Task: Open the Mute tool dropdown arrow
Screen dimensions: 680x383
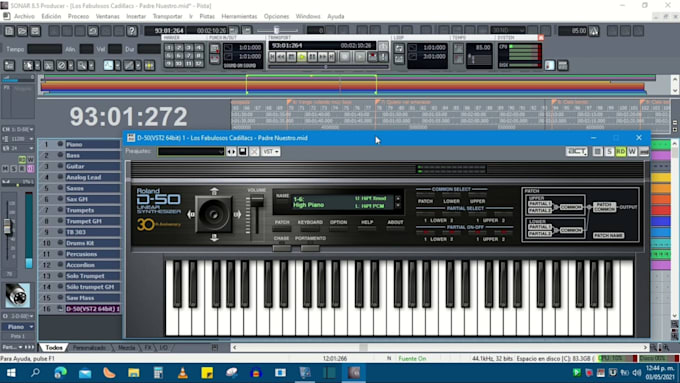Action: tap(70, 65)
